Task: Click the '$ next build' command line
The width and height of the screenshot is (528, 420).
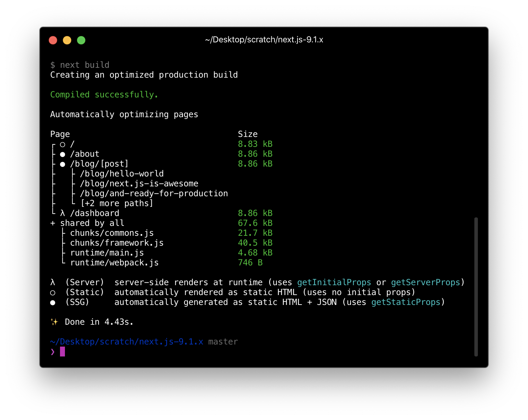Action: coord(80,65)
